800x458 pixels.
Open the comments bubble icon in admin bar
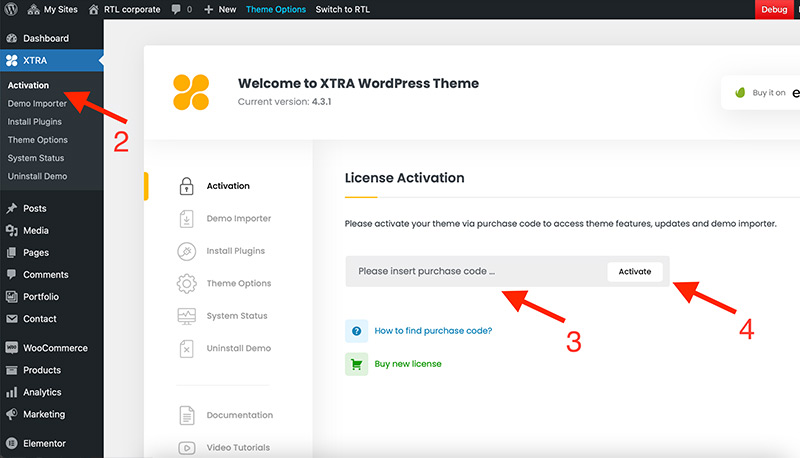point(179,9)
